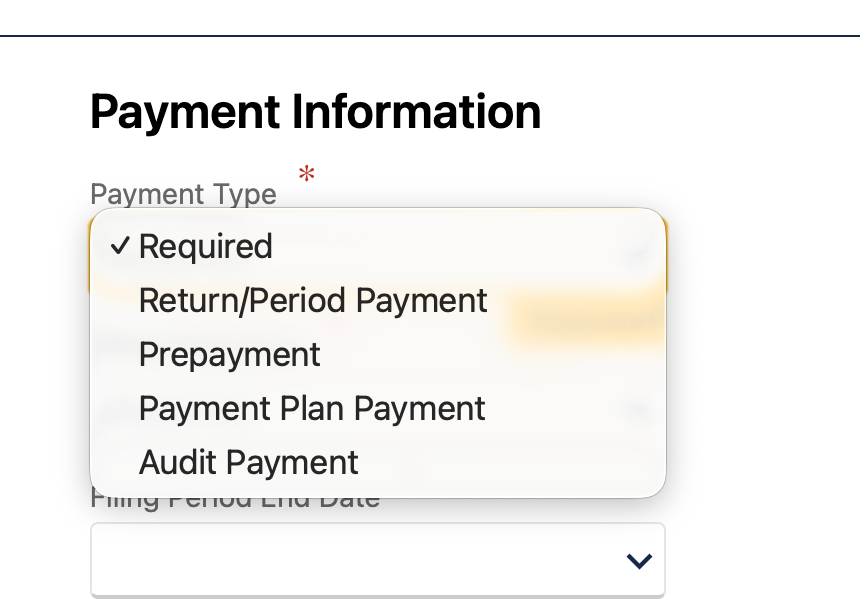Click the chevron in Filing Period End Date
860x602 pixels.
tap(638, 560)
